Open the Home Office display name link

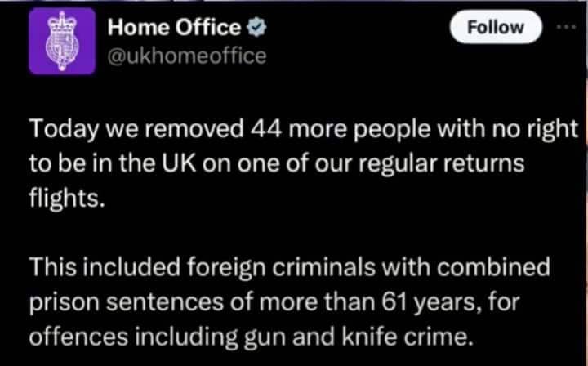tap(175, 28)
